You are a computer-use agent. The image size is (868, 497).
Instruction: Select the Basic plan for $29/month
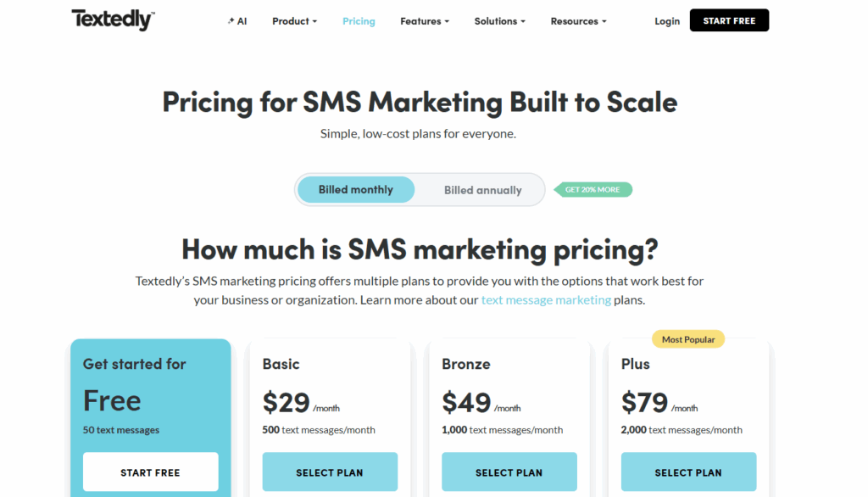tap(330, 472)
